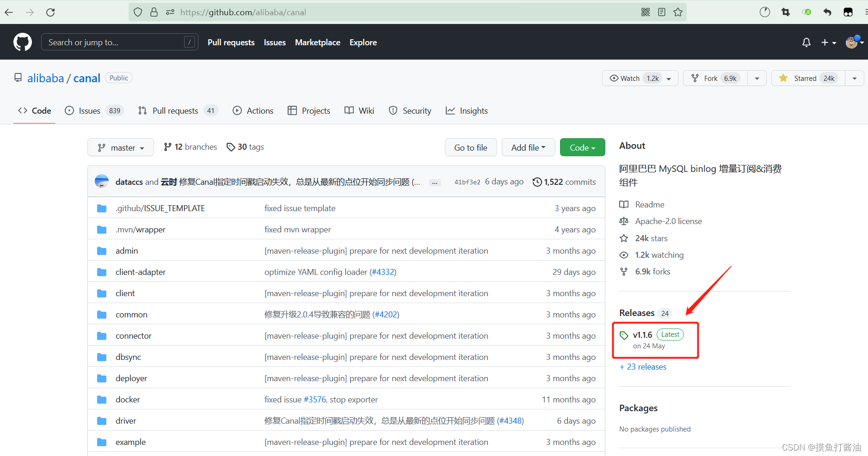Expand the Starred lists dropdown arrow
Image resolution: width=868 pixels, height=456 pixels.
pos(855,78)
